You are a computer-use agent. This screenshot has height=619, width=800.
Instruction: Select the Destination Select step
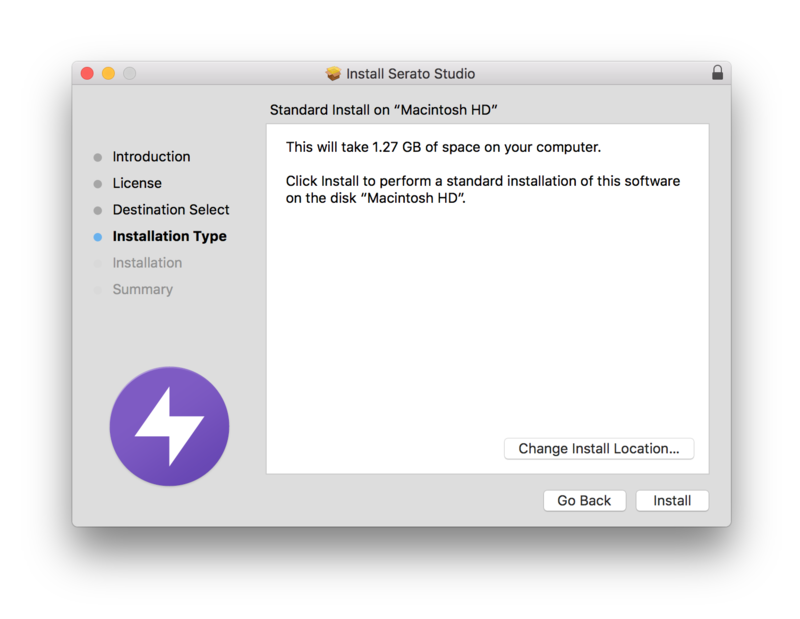[x=171, y=210]
